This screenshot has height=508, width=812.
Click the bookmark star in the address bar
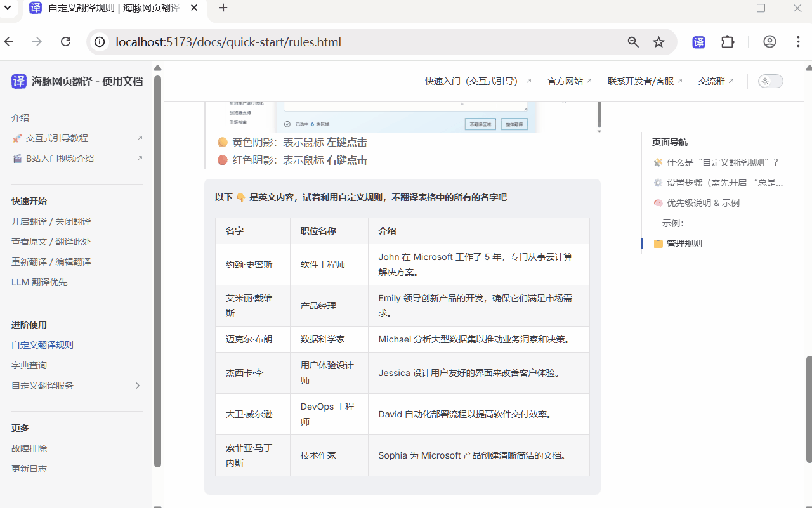(x=658, y=42)
